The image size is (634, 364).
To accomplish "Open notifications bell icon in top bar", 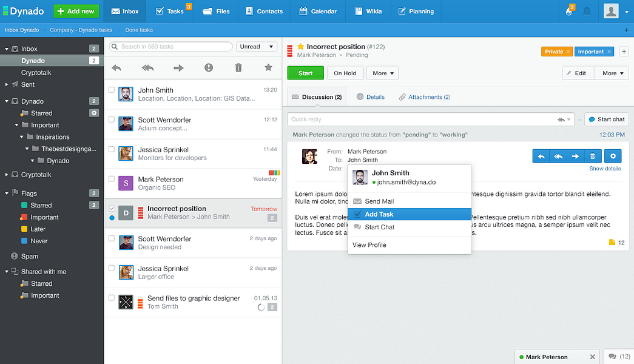I will tap(587, 12).
